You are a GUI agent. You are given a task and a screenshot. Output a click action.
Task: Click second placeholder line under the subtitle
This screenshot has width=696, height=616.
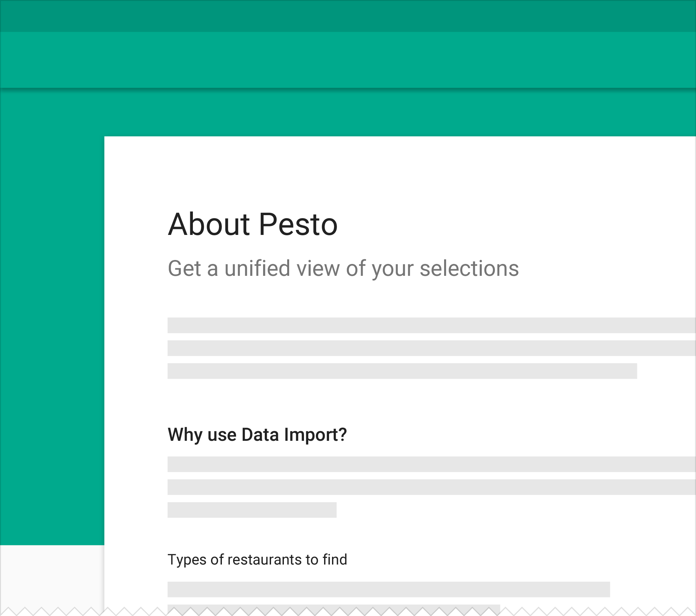click(432, 348)
